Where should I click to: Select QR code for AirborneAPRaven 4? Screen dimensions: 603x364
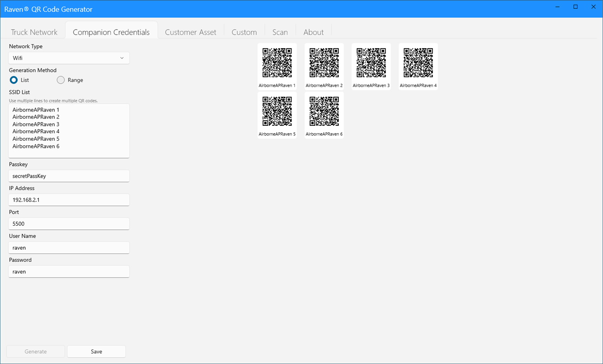coord(418,66)
